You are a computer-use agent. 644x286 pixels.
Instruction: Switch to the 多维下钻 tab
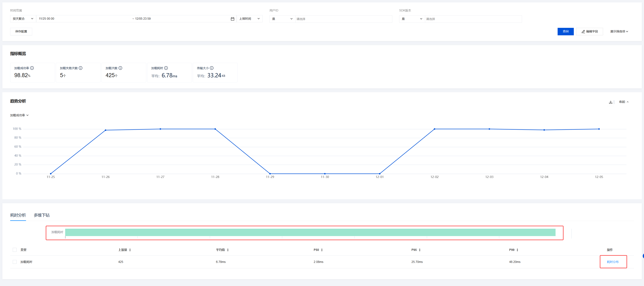[41, 215]
